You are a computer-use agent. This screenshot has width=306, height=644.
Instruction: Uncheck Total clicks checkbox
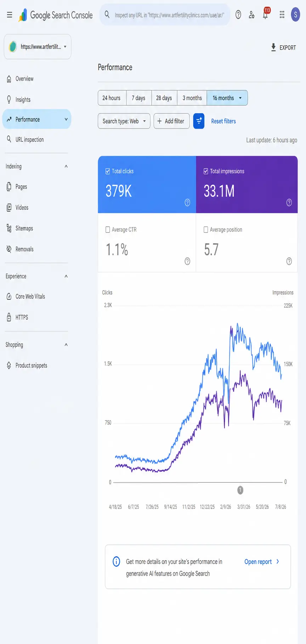pos(108,171)
